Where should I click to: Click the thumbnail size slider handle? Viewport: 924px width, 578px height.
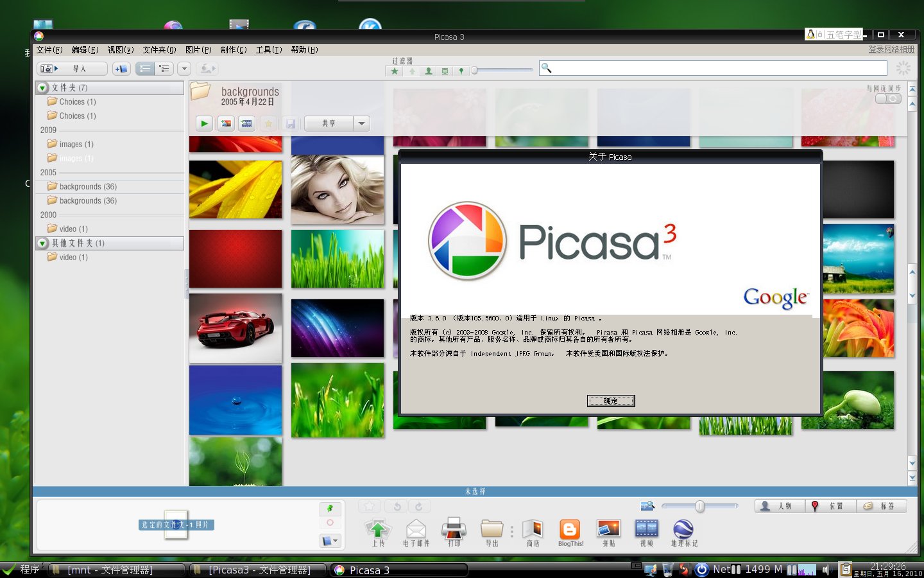point(700,506)
